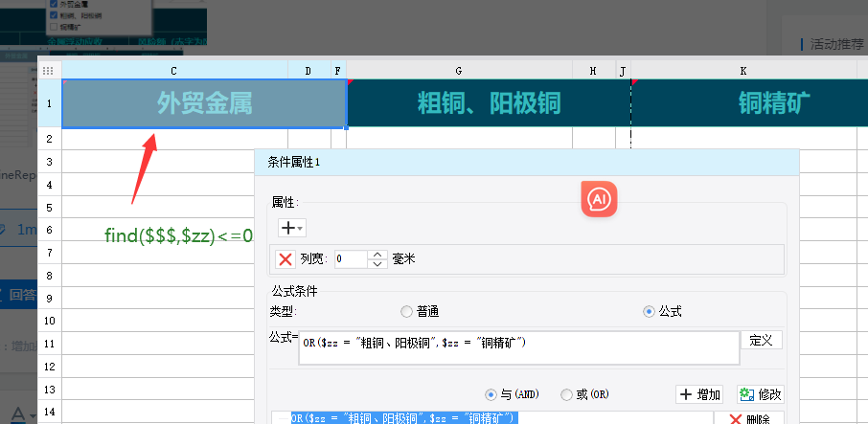
Task: Click the red X to remove column width property
Action: [286, 258]
